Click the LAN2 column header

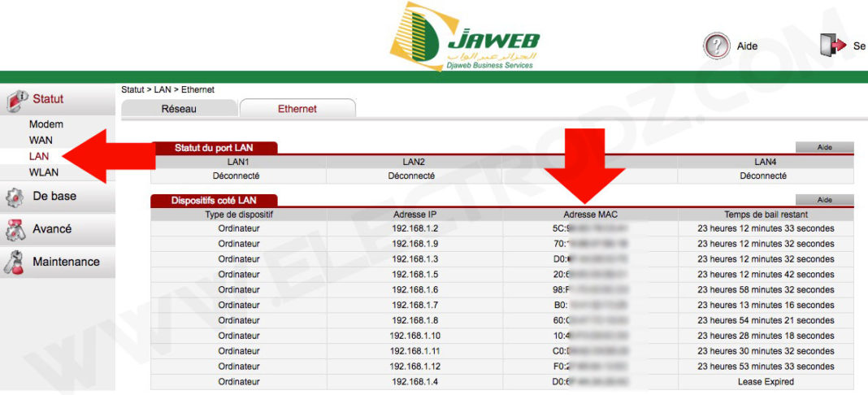[414, 162]
